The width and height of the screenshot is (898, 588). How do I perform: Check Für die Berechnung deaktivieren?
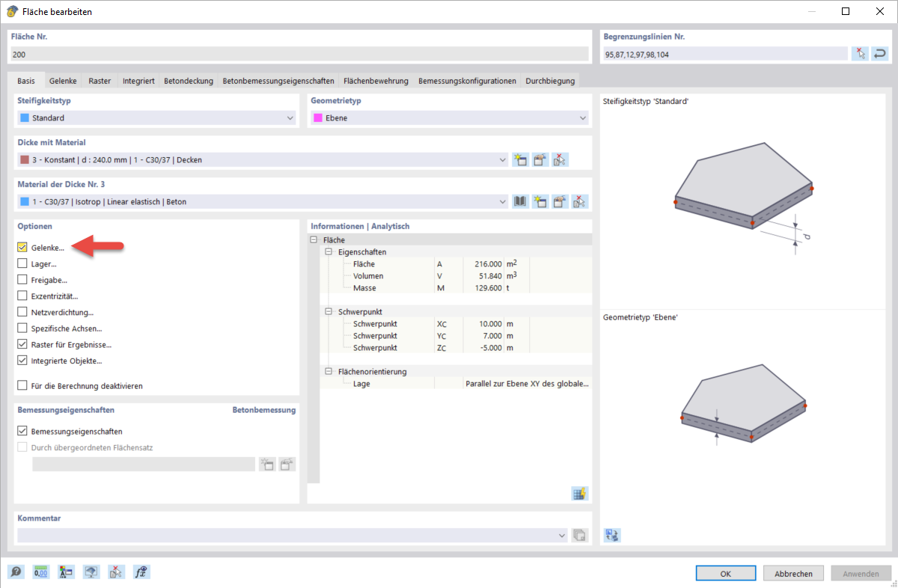[x=22, y=386]
